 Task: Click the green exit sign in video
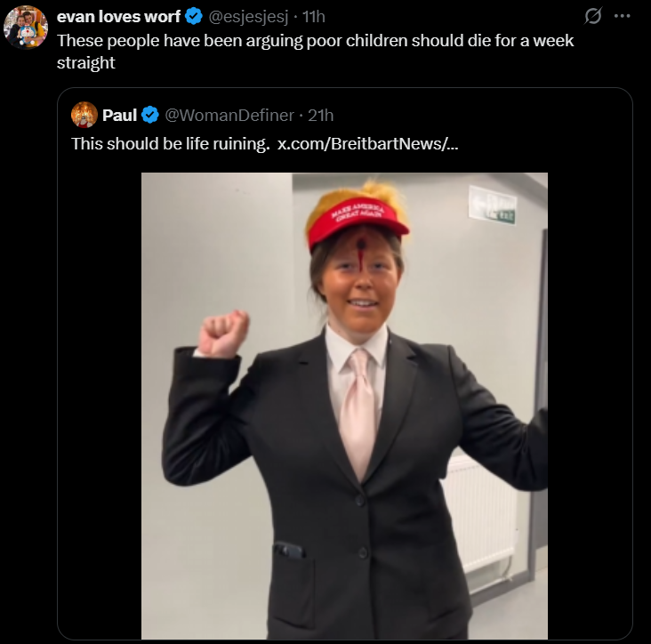[493, 205]
